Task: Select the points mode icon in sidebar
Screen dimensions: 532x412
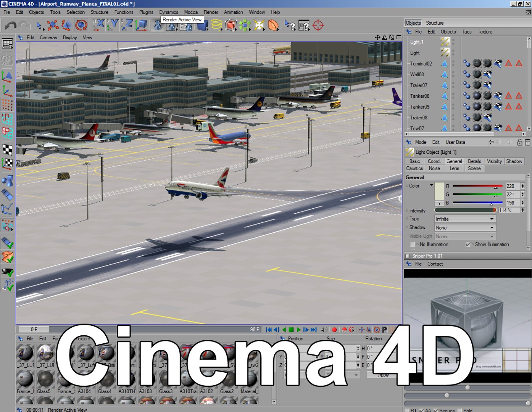Action: click(7, 105)
